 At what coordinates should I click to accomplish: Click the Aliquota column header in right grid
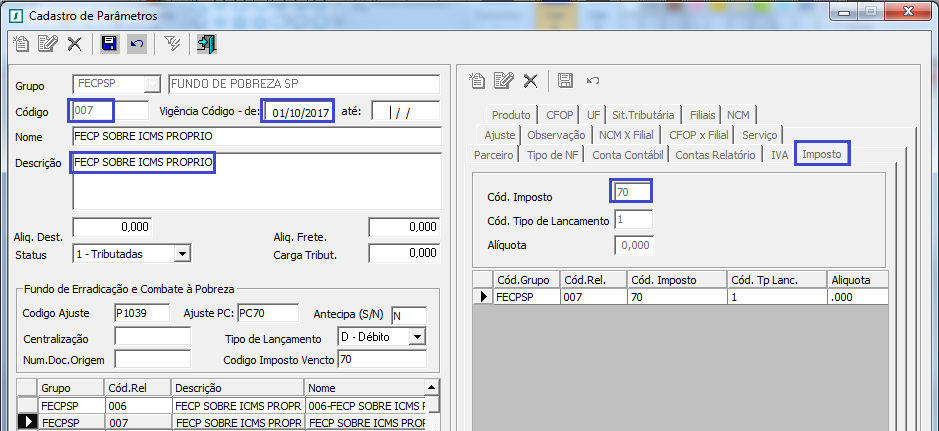[x=859, y=280]
